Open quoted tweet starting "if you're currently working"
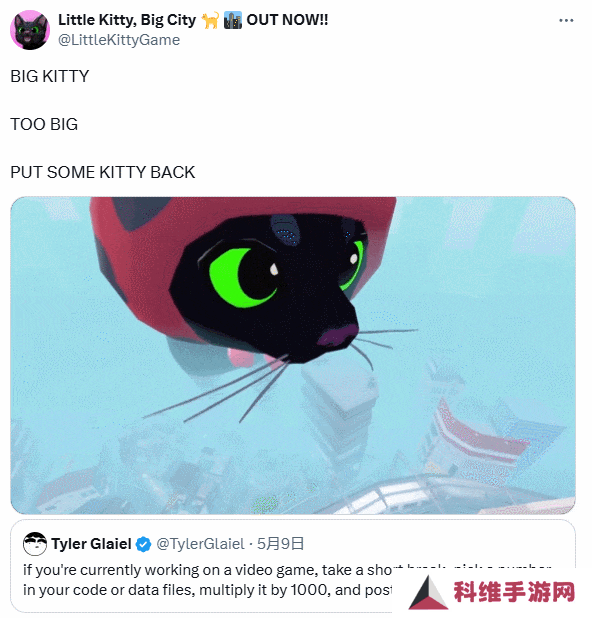Screen dimensions: 592x618 click(293, 566)
